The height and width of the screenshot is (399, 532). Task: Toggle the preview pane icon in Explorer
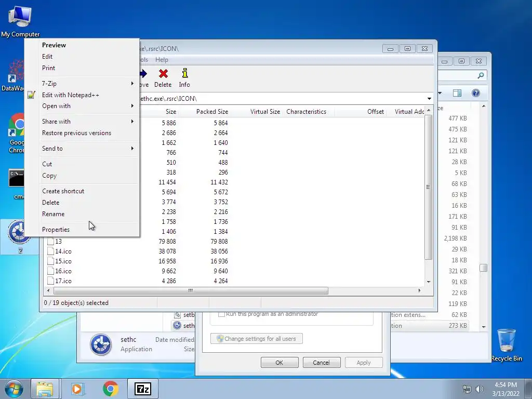point(457,93)
